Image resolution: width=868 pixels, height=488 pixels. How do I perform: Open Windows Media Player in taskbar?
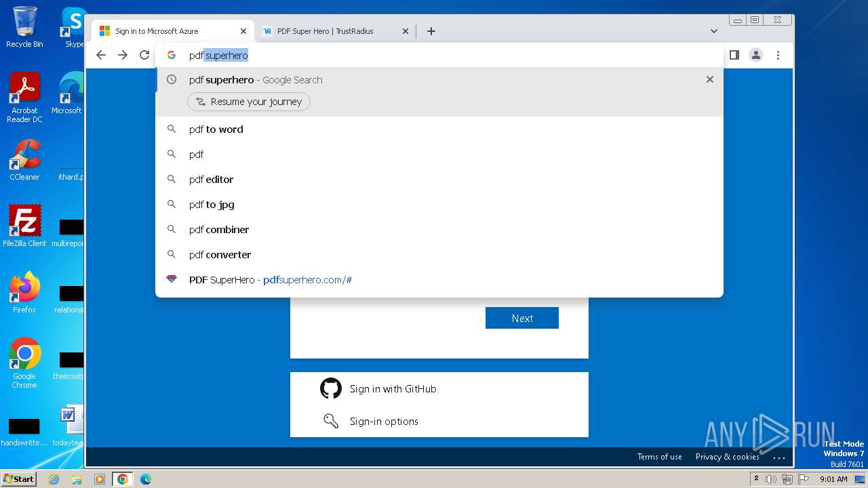coord(100,479)
